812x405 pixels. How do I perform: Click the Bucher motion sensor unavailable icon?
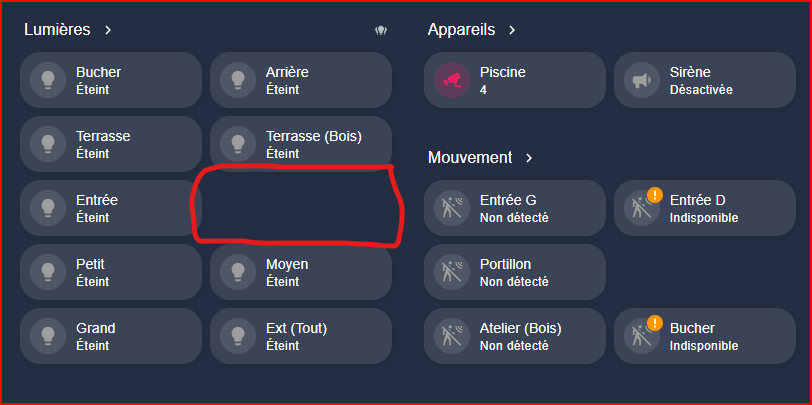[x=642, y=336]
